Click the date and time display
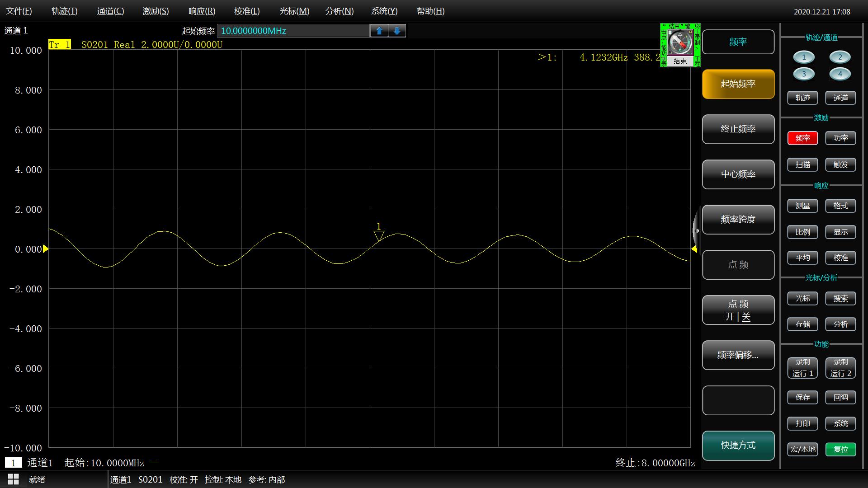 coord(822,12)
